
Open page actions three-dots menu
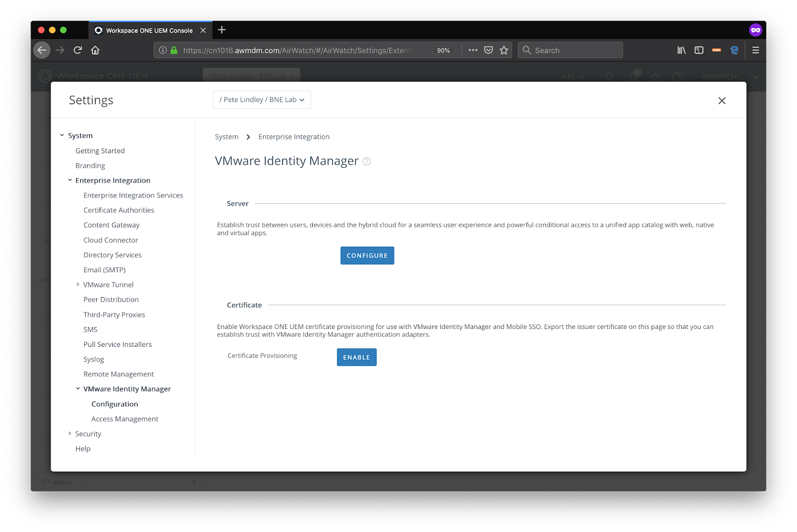point(473,50)
